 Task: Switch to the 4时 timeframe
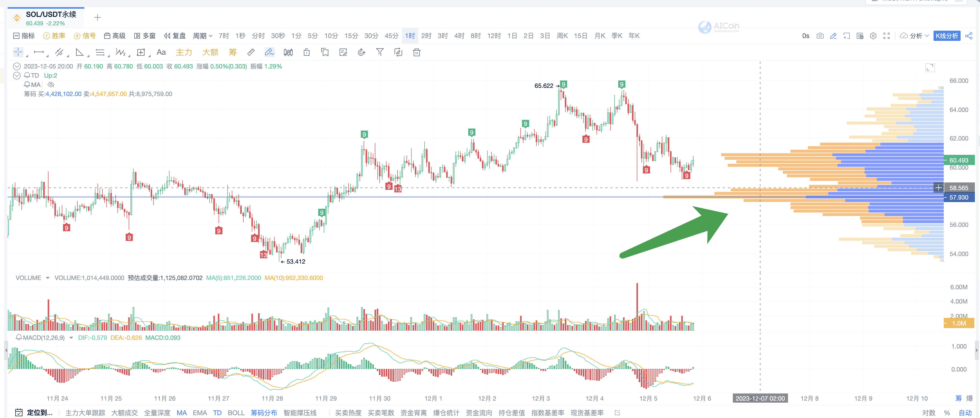click(x=459, y=36)
